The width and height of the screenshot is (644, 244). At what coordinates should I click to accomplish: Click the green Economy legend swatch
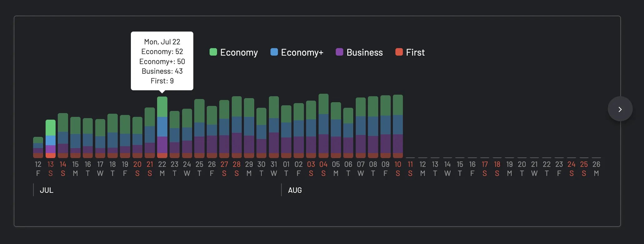tap(213, 52)
